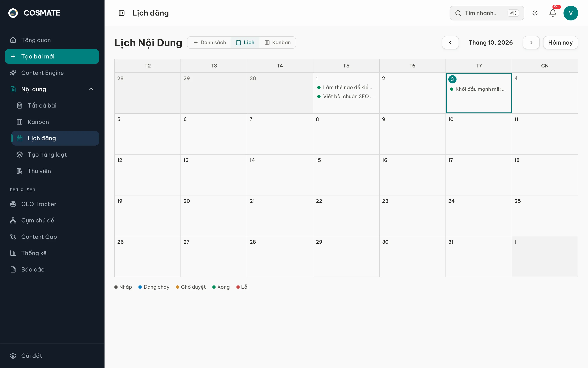Select the highlighted day 3 badge
The height and width of the screenshot is (368, 588).
(x=452, y=79)
